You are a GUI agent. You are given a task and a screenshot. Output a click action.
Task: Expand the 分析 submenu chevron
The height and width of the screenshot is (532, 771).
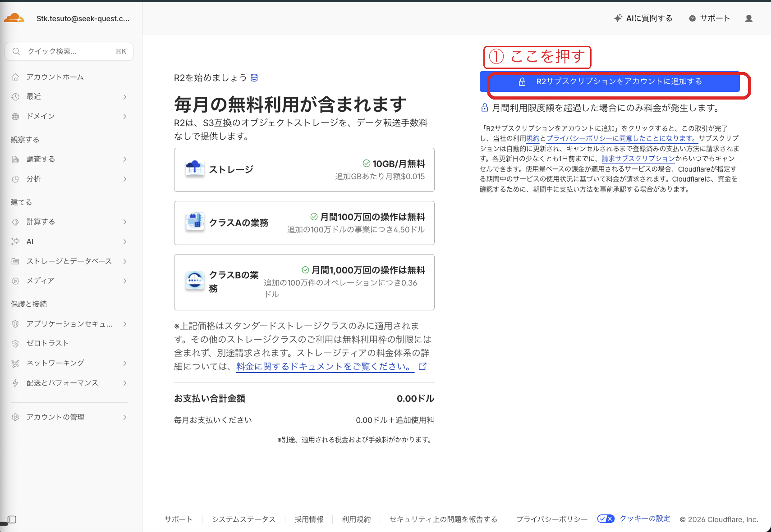tap(125, 179)
